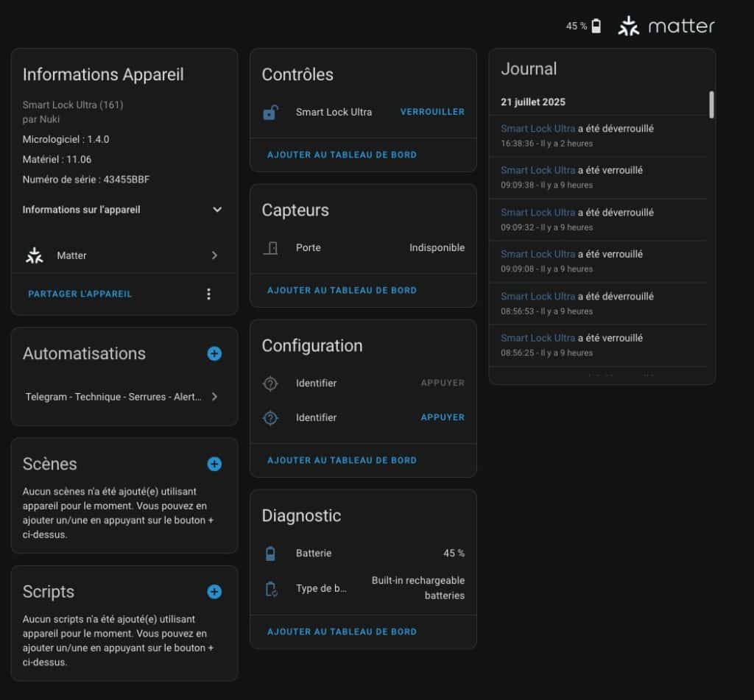The height and width of the screenshot is (700, 754).
Task: Click Micrologiciel : 1.4.0 text
Action: (x=66, y=139)
